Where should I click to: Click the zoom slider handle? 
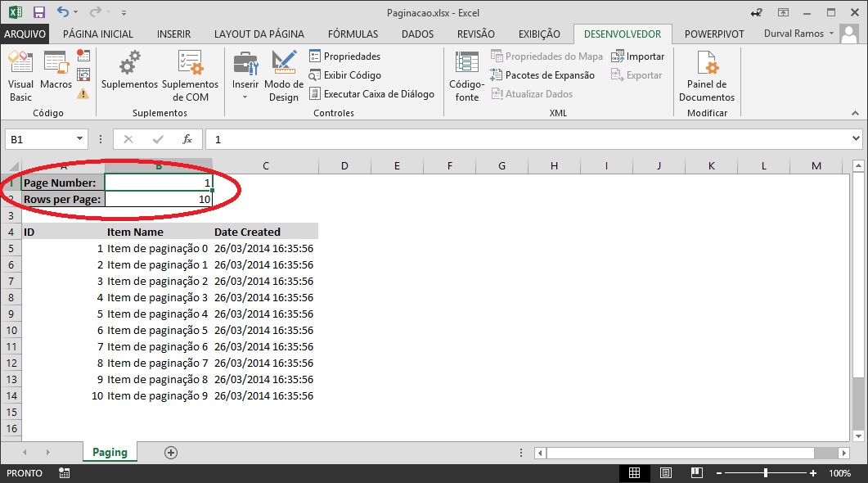(x=766, y=473)
